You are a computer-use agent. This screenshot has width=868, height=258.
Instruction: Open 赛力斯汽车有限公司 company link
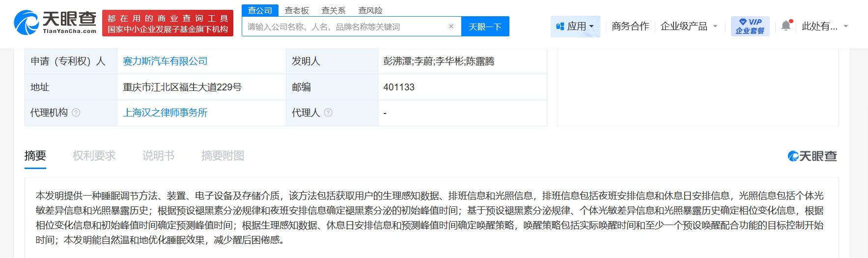coord(165,61)
